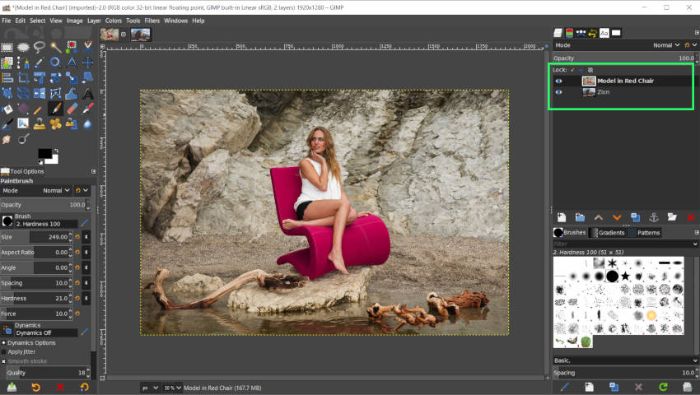Select the Flip tool

click(x=39, y=94)
